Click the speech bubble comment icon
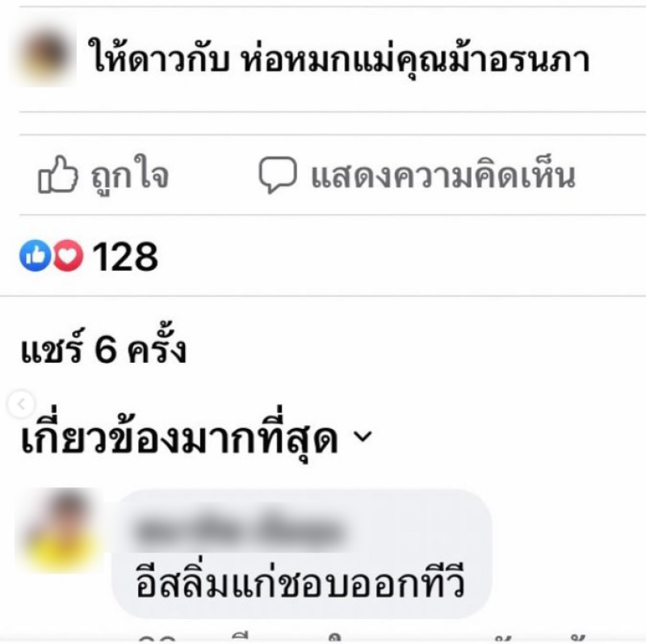Image resolution: width=646 pixels, height=644 pixels. pyautogui.click(x=278, y=175)
